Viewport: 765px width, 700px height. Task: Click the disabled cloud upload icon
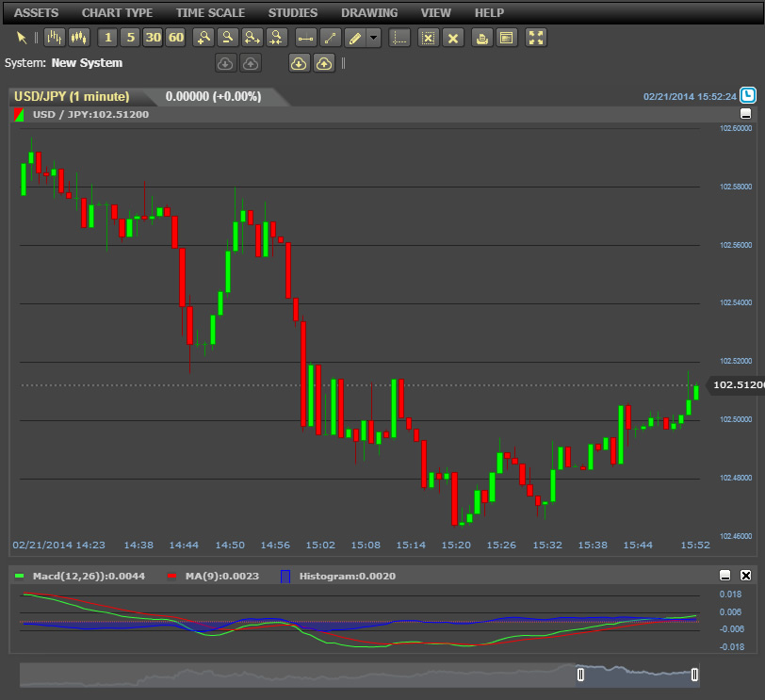point(251,63)
